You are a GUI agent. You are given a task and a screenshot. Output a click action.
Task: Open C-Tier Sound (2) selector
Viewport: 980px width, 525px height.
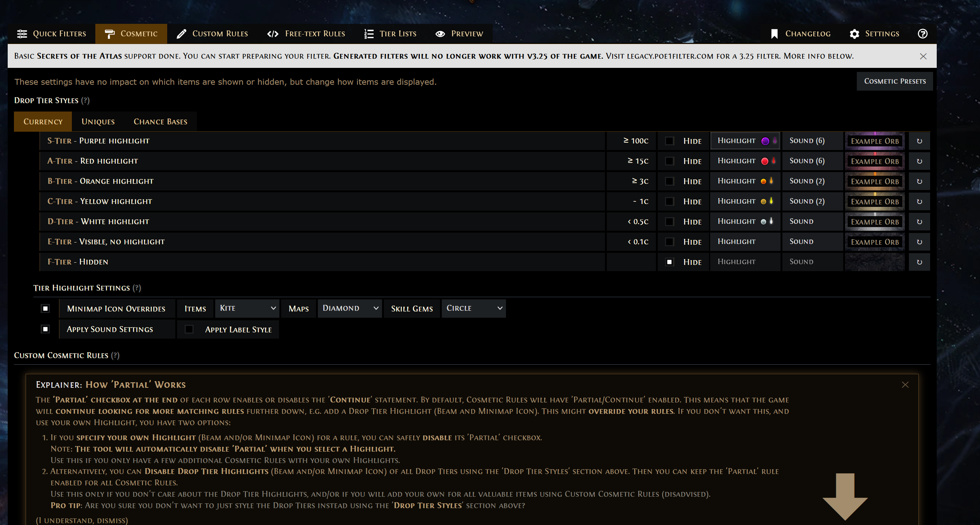point(812,202)
